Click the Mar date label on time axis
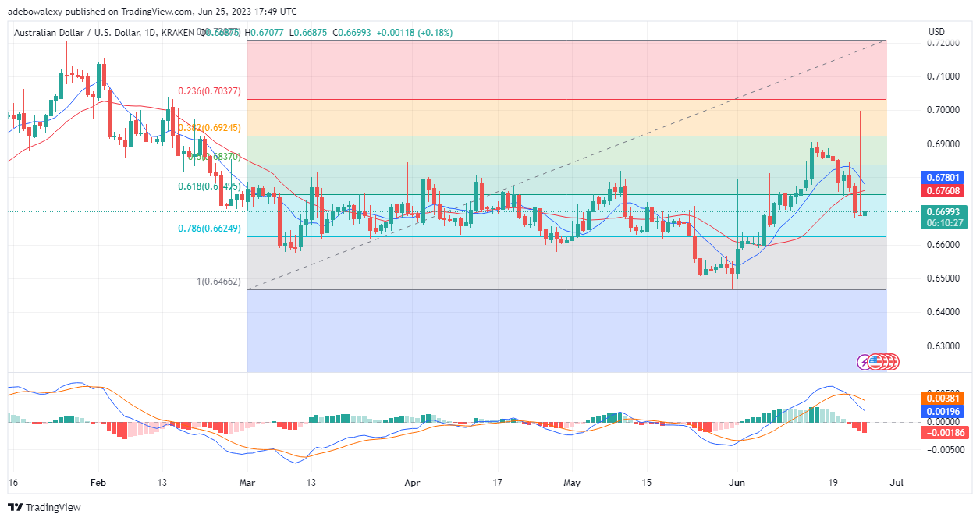 [x=247, y=484]
